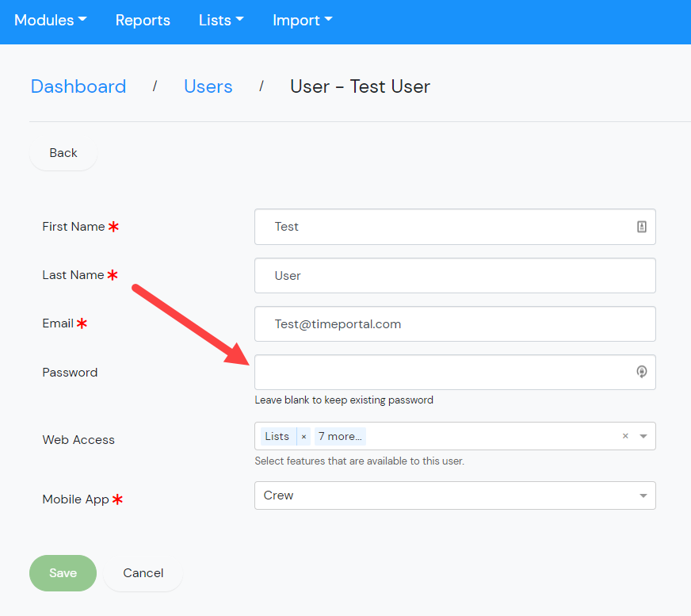The width and height of the screenshot is (691, 616).
Task: Click the contact card icon in First Name field
Action: (642, 227)
